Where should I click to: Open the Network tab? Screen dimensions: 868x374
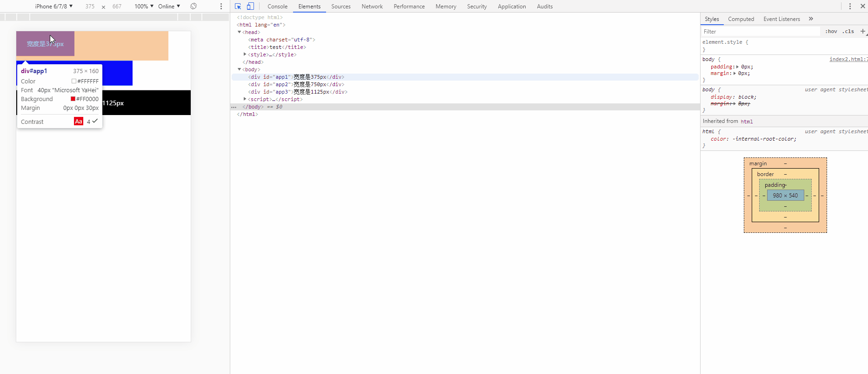[x=372, y=7]
